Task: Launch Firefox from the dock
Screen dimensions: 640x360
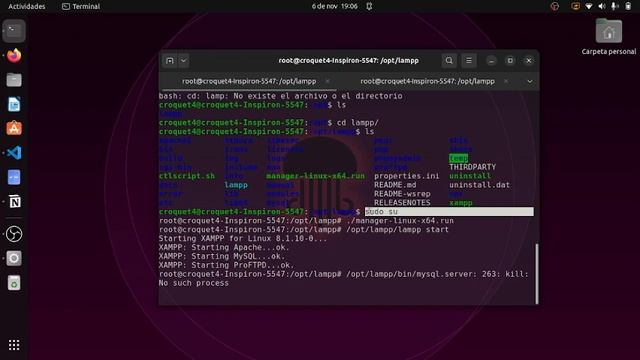Action: (x=14, y=55)
